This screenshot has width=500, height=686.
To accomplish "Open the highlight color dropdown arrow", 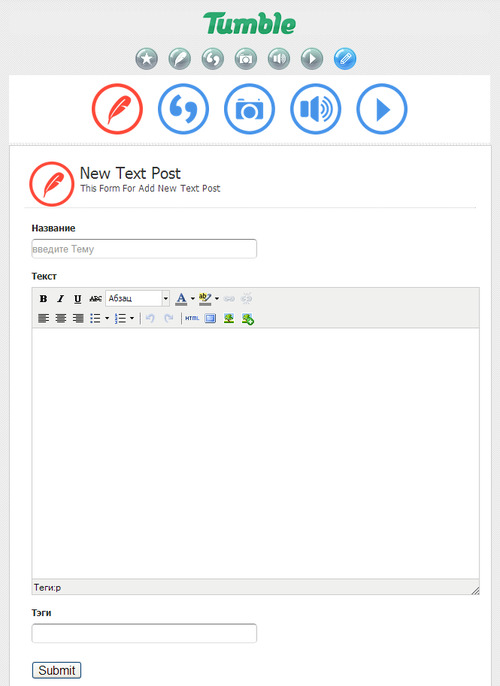I will [217, 299].
